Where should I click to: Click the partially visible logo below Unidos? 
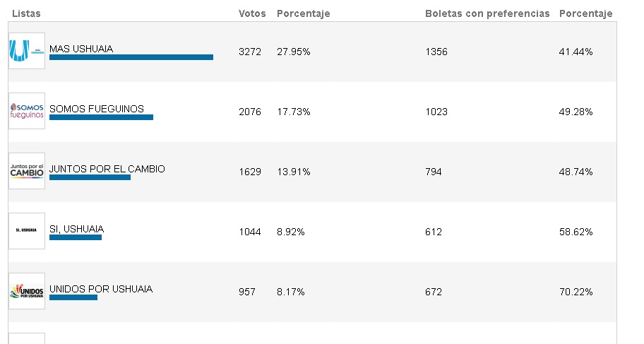click(27, 338)
